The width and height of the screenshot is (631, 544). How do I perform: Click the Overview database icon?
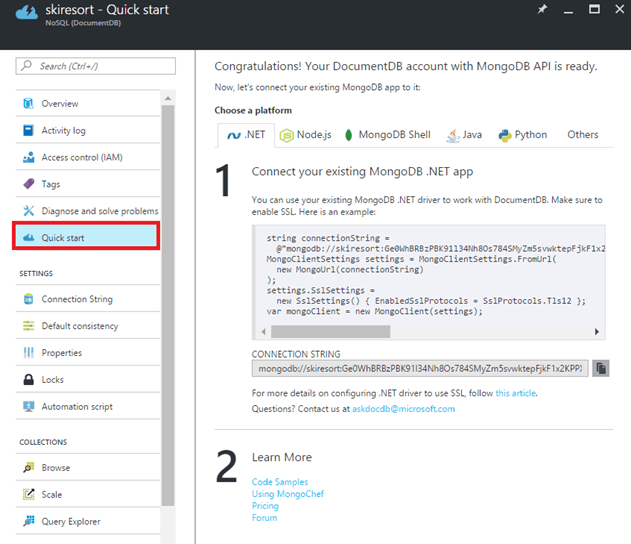[28, 103]
